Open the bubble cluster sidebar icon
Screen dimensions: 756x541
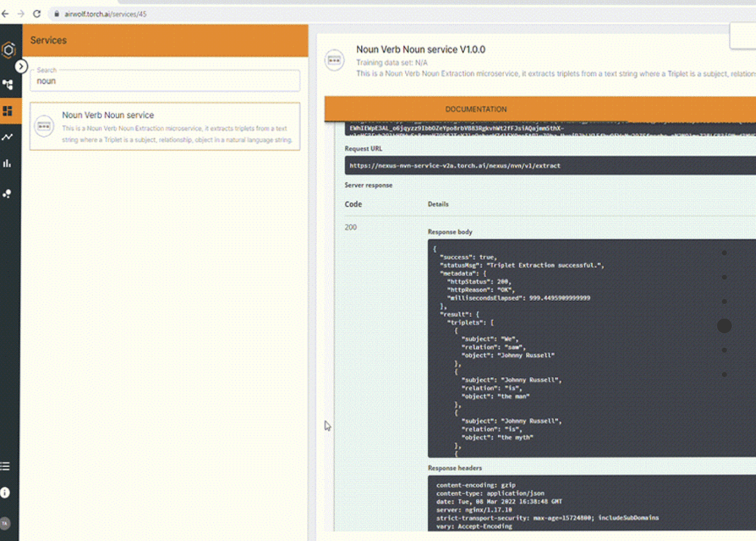coord(8,194)
